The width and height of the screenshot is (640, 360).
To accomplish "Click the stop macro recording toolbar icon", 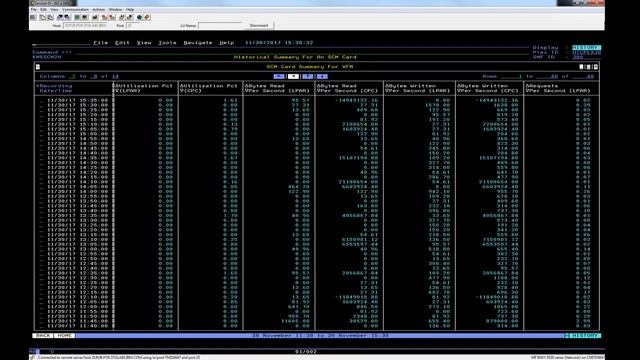I will click(112, 17).
